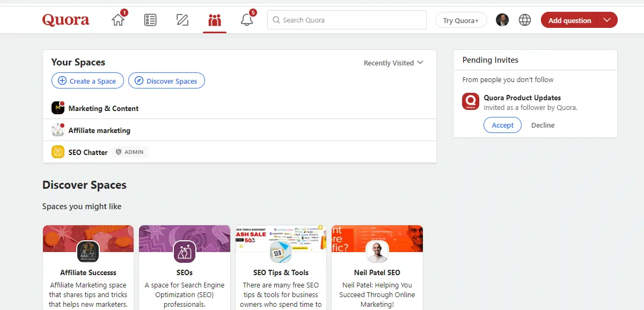
Task: Open the SEO Chatter space
Action: tap(88, 152)
